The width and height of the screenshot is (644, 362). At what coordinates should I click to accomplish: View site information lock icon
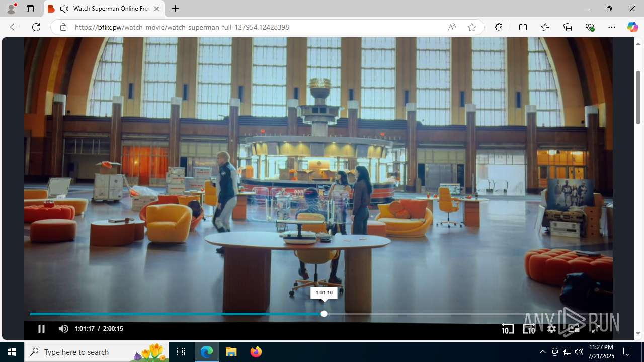tap(63, 27)
